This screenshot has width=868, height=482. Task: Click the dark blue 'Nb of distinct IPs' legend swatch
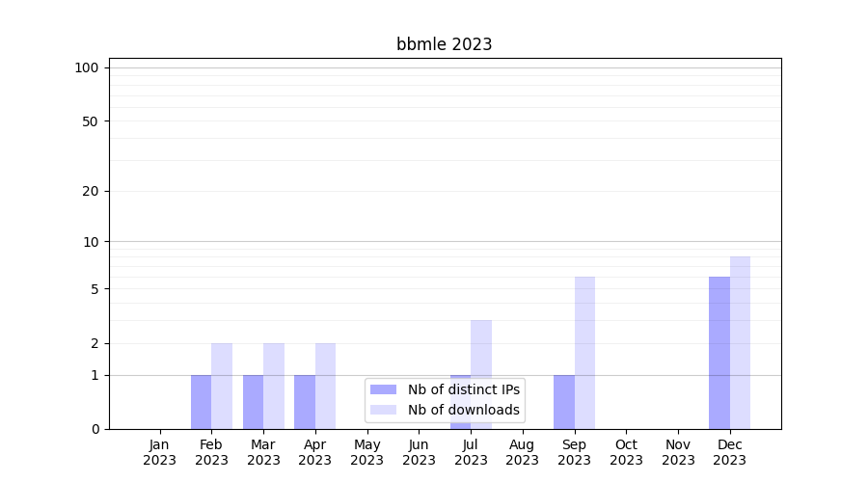383,389
